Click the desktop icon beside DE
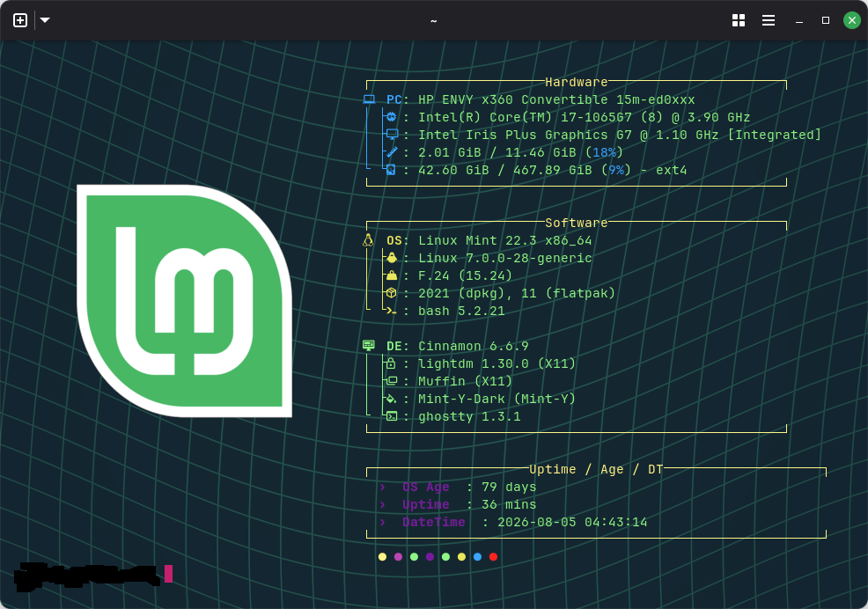868x609 pixels. tap(369, 346)
